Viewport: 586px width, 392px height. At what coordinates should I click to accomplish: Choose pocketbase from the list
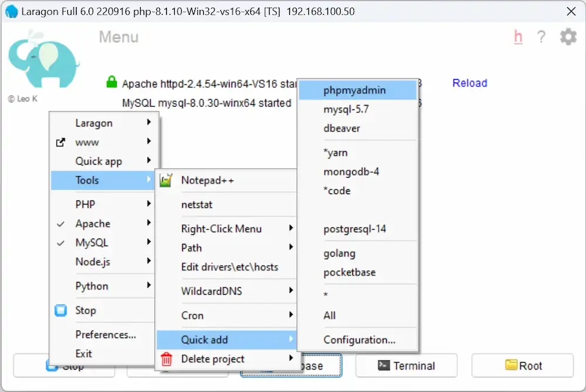[x=357, y=272]
